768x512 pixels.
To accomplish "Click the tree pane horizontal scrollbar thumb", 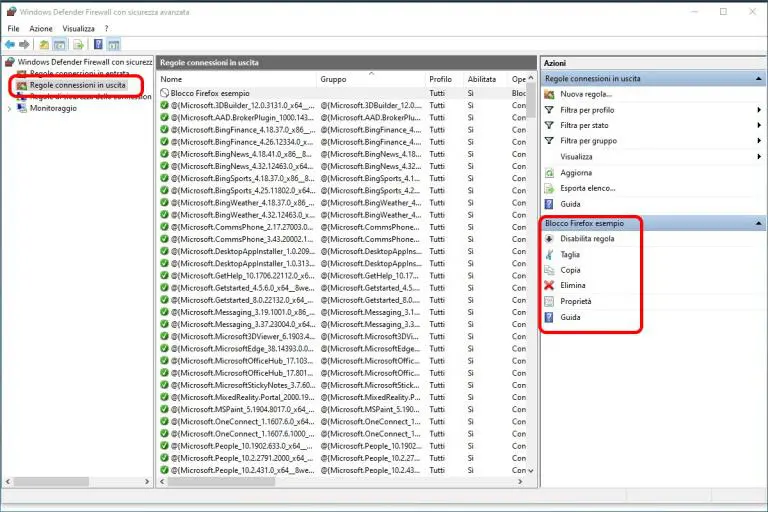I will point(51,482).
